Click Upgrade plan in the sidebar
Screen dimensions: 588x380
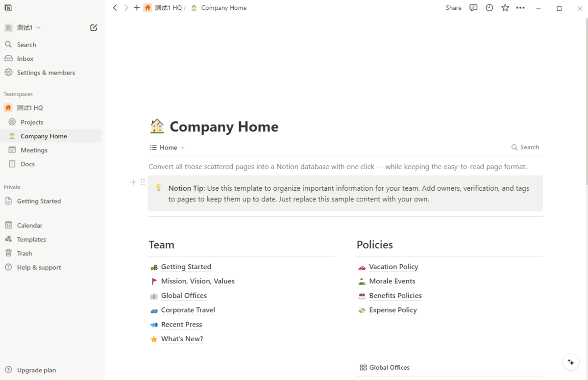[x=36, y=370]
